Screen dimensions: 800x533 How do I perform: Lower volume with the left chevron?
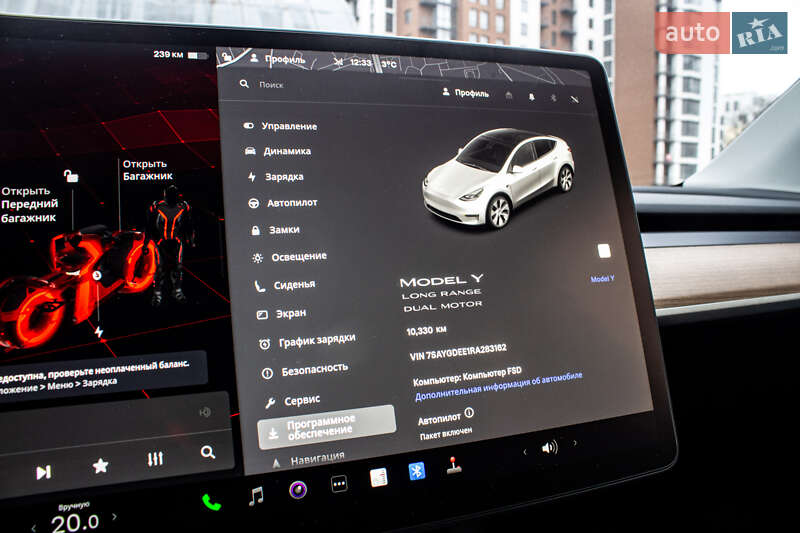click(525, 452)
